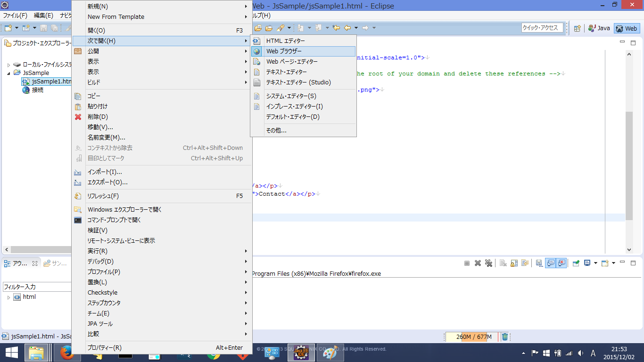Select Web ページ・エディター option
This screenshot has height=362, width=644.
303,62
